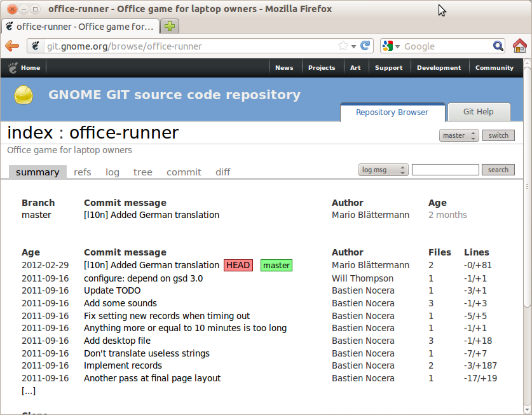
Task: Open a new tab with plus icon
Action: [x=170, y=26]
